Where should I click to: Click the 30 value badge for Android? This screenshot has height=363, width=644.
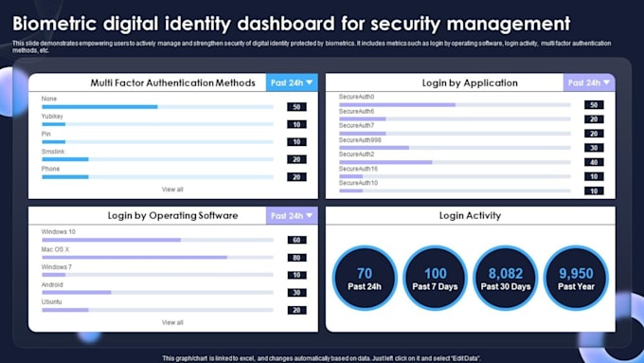coord(297,292)
